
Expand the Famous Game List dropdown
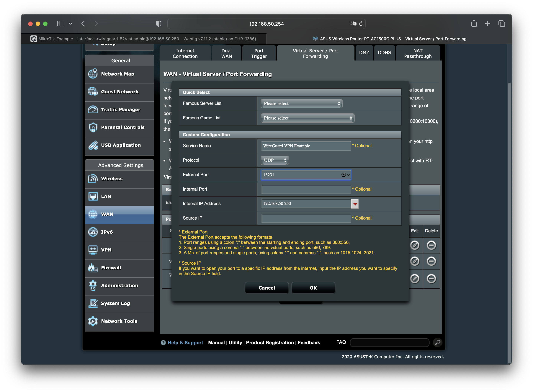[307, 118]
